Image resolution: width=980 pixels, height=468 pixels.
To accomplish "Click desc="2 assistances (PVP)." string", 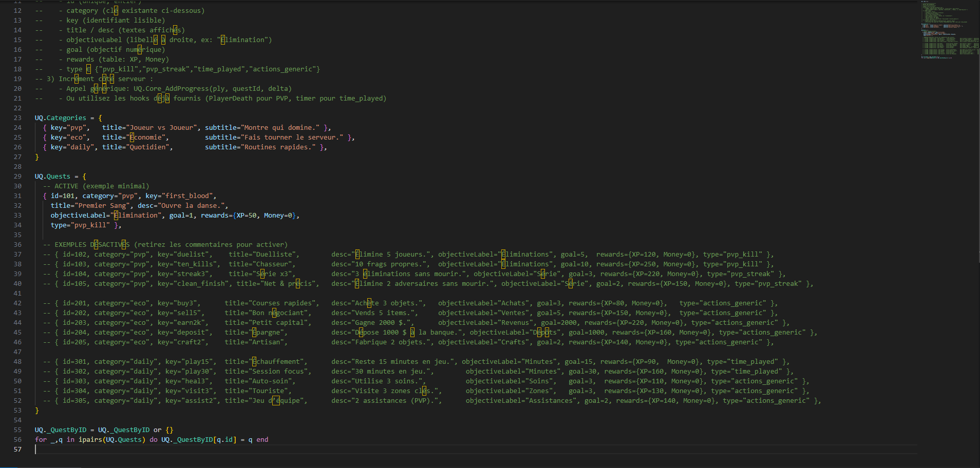I will point(385,401).
